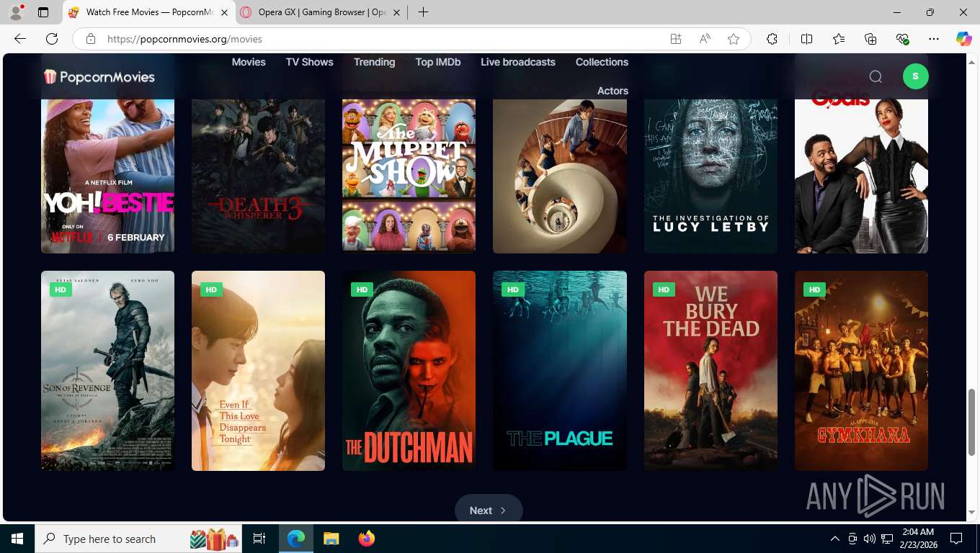Screen dimensions: 980x553
Task: Open Windows Start menu
Action: [17, 539]
